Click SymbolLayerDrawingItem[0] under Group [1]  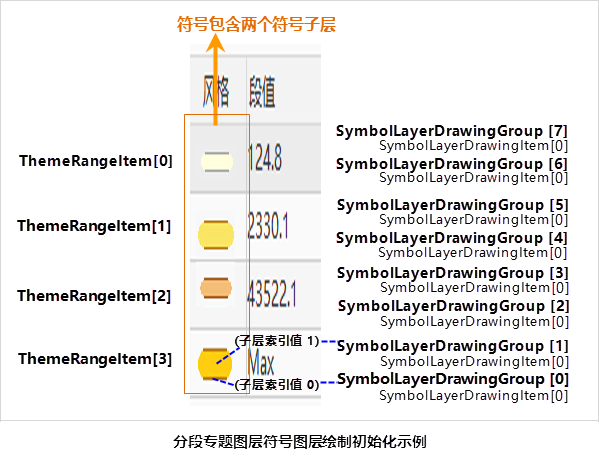[x=474, y=361]
